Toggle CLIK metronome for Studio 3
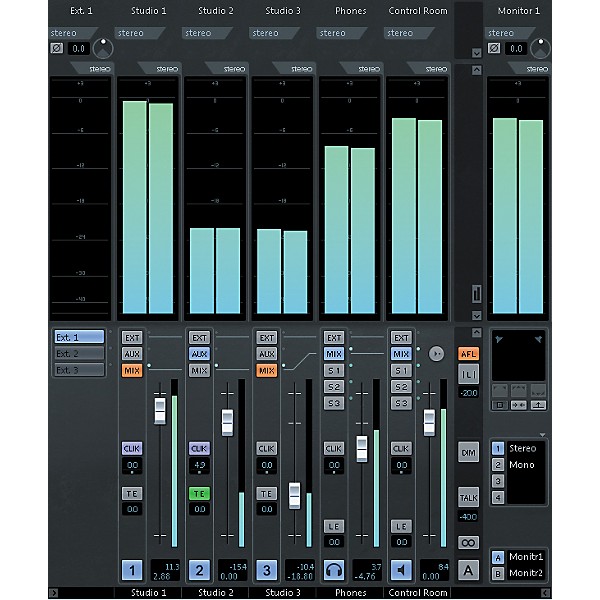600x600 pixels. pos(267,448)
